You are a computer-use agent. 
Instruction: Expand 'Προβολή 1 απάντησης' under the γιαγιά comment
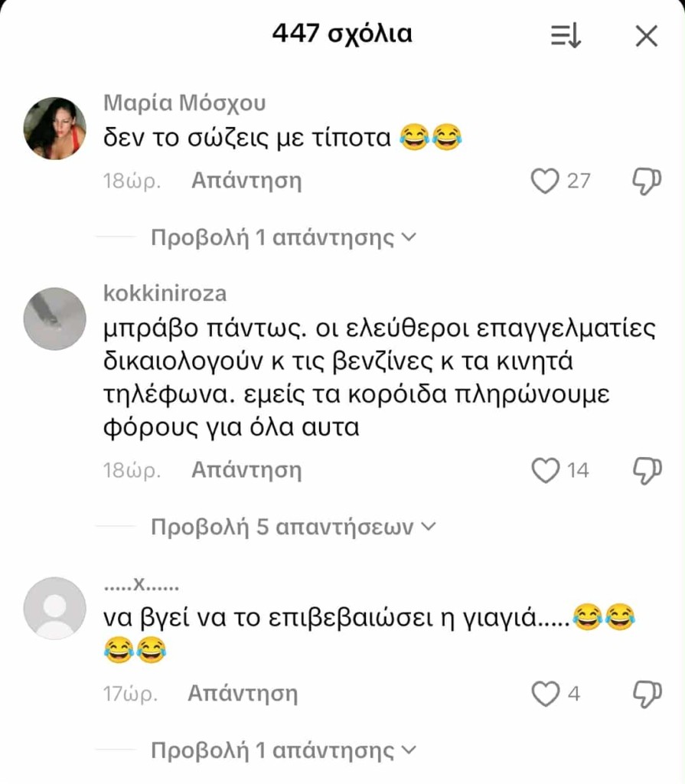pos(283,750)
